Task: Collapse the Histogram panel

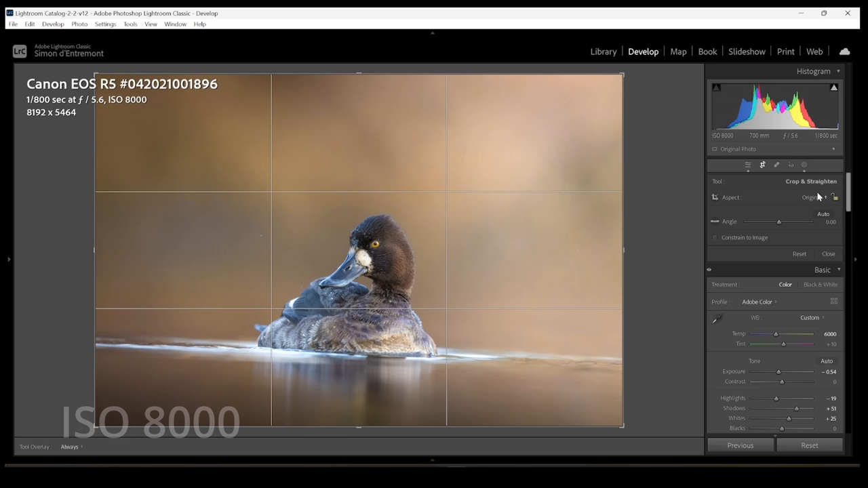Action: pos(838,71)
